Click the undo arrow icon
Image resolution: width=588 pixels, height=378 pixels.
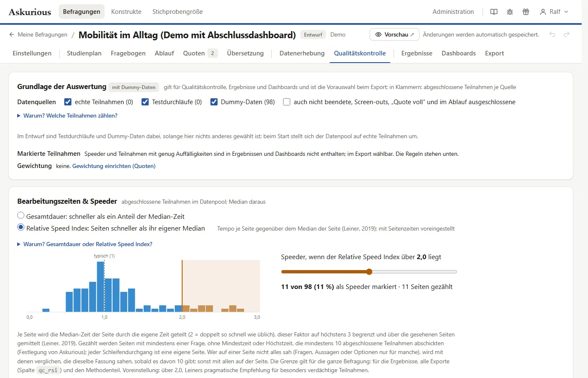pos(552,34)
